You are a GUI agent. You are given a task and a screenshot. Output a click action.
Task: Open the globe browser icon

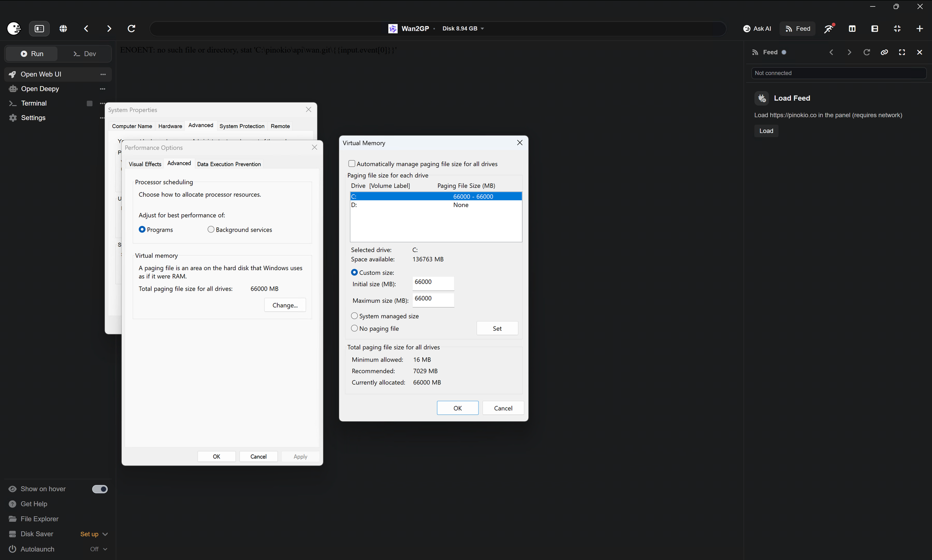click(x=63, y=28)
